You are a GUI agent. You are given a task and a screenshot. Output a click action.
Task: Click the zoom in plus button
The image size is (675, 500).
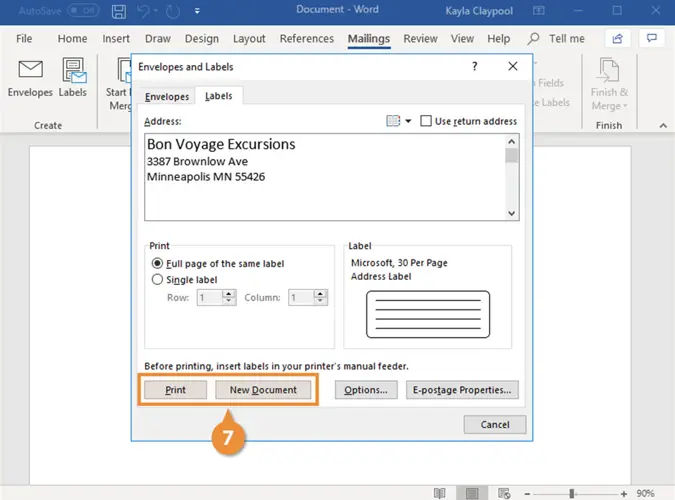point(623,494)
